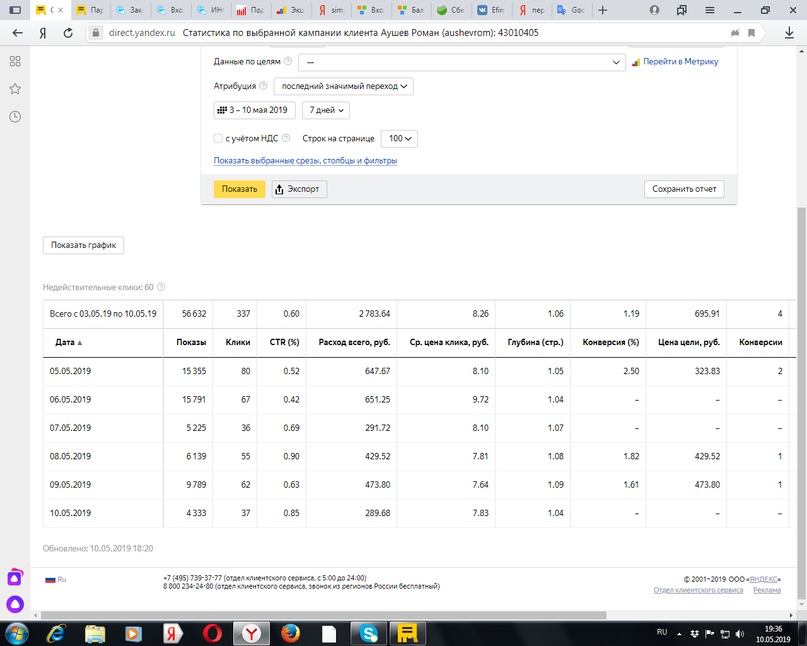
Task: Click the horizontal scrollbar at page bottom
Action: (x=324, y=615)
